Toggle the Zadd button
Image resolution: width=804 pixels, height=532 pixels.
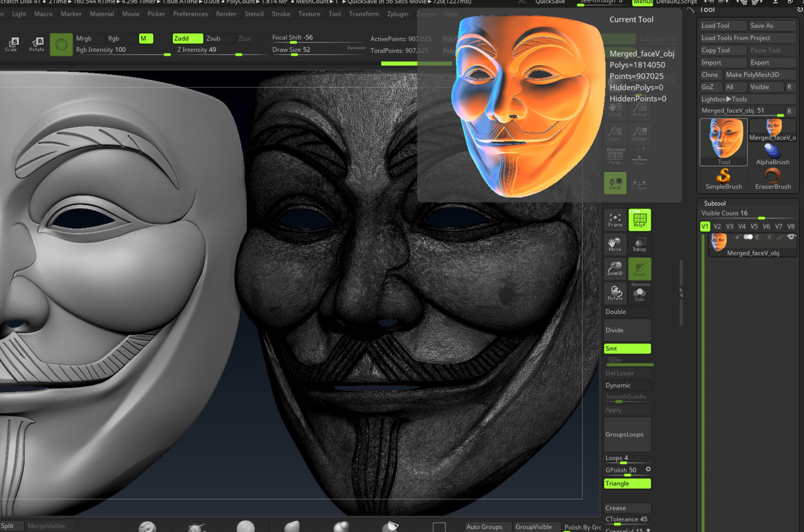click(x=188, y=38)
